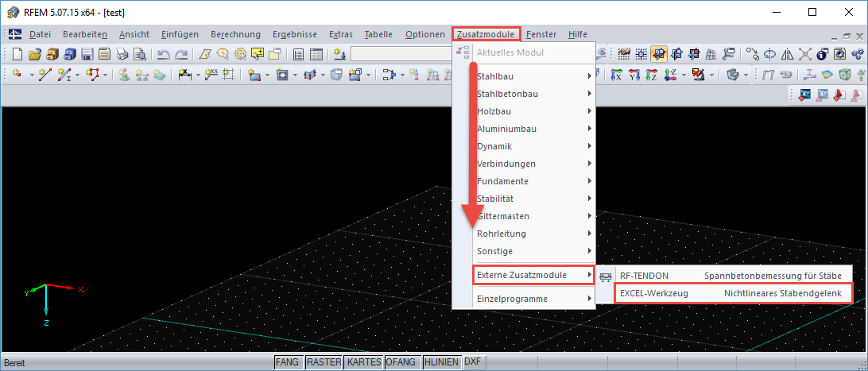Click the rotate about axis icon
Image resolution: width=868 pixels, height=371 pixels.
pos(769,54)
